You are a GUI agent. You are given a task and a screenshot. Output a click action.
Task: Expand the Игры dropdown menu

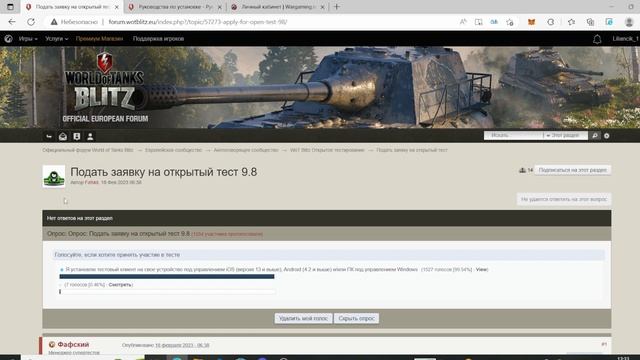(x=28, y=39)
